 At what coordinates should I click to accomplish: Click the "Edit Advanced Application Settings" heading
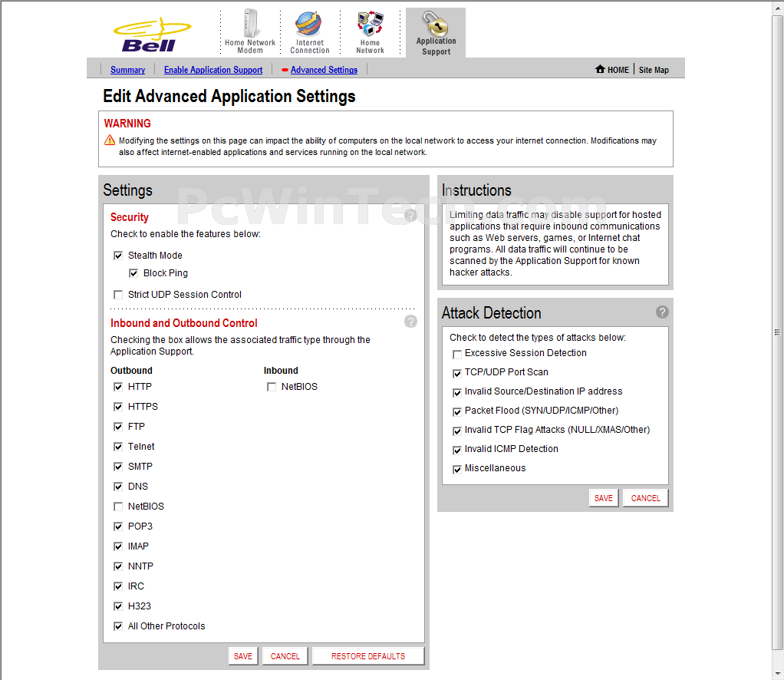tap(229, 96)
